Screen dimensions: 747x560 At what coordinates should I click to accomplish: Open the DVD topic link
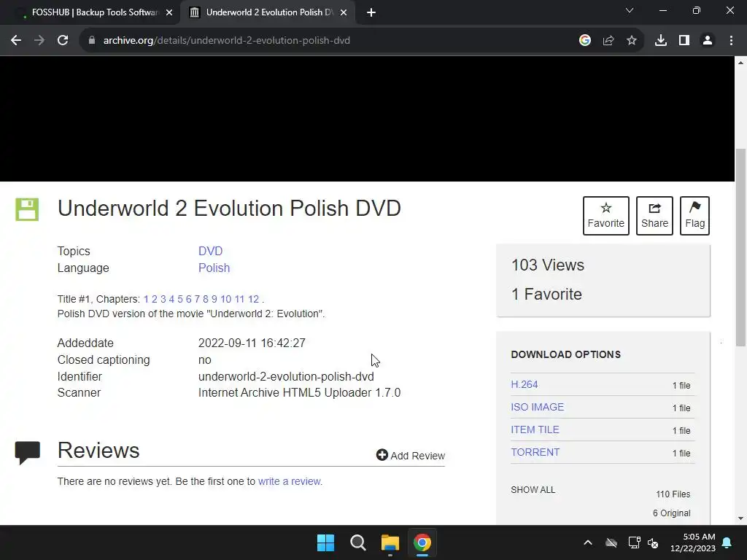[211, 251]
